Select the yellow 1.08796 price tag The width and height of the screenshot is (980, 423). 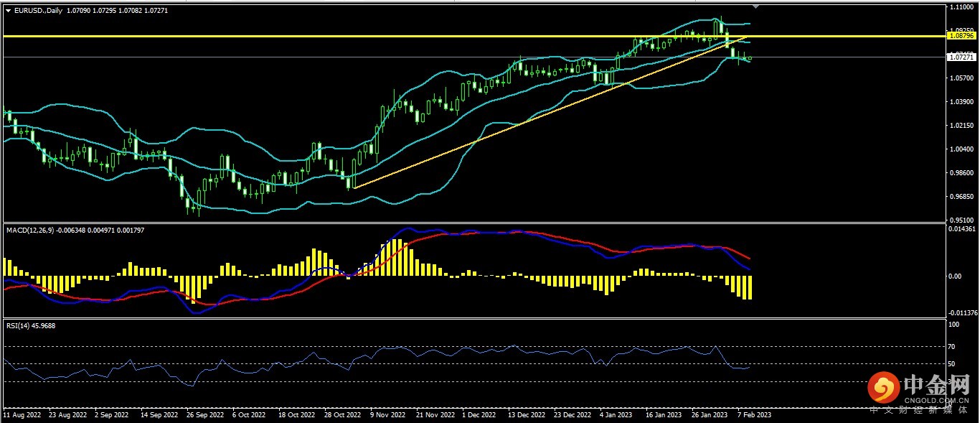[x=961, y=35]
